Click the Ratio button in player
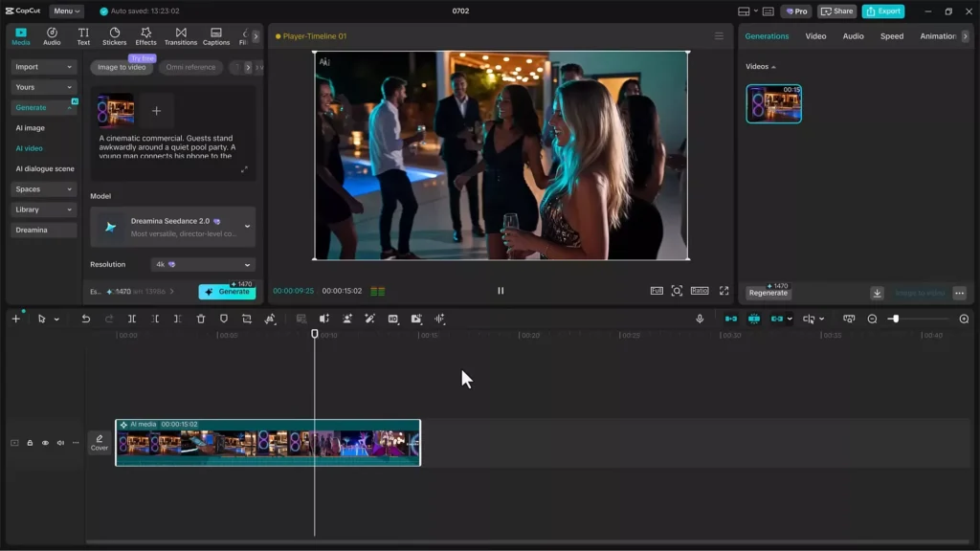980x551 pixels. point(700,291)
